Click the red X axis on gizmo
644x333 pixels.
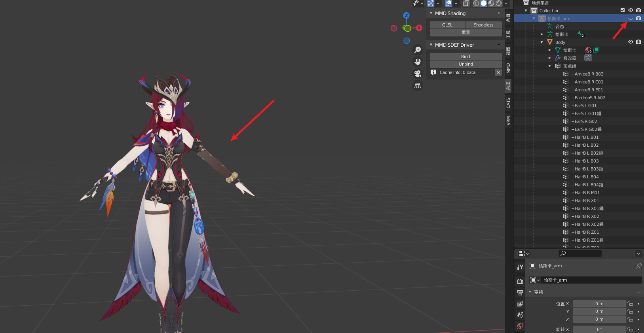(x=419, y=28)
